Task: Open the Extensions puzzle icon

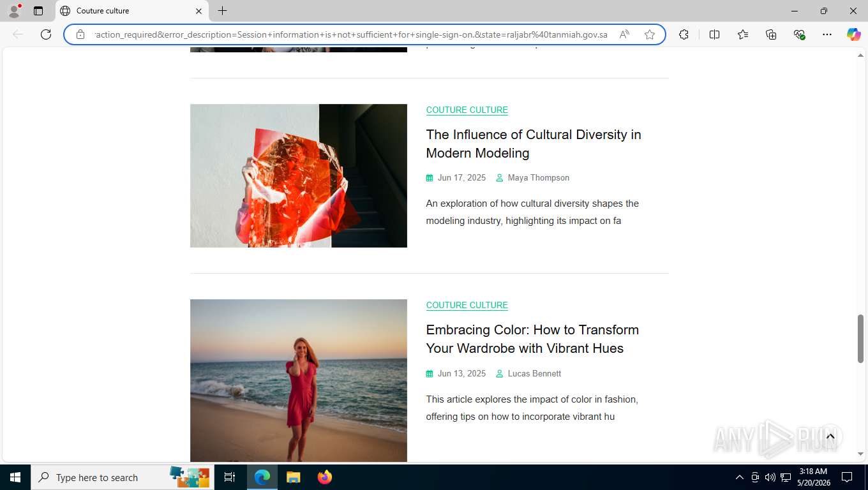Action: click(684, 34)
